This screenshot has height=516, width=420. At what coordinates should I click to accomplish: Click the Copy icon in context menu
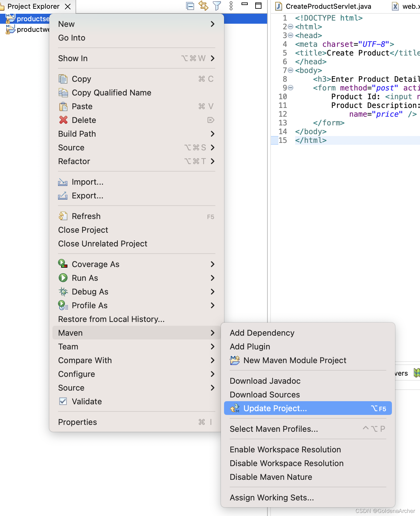click(63, 79)
